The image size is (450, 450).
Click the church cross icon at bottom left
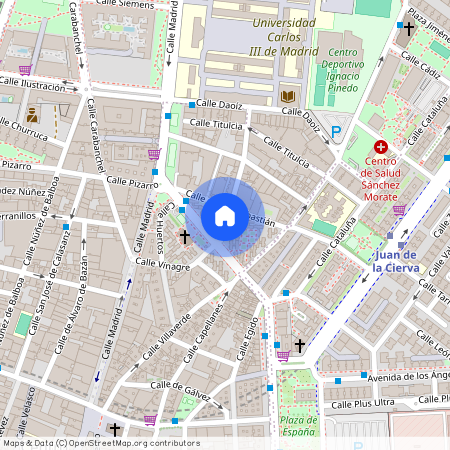tap(115, 430)
